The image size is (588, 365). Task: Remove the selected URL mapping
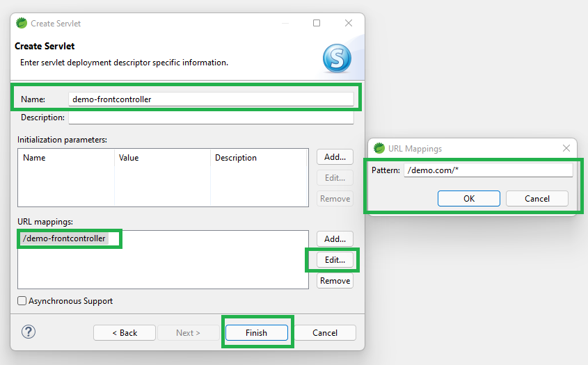(335, 281)
